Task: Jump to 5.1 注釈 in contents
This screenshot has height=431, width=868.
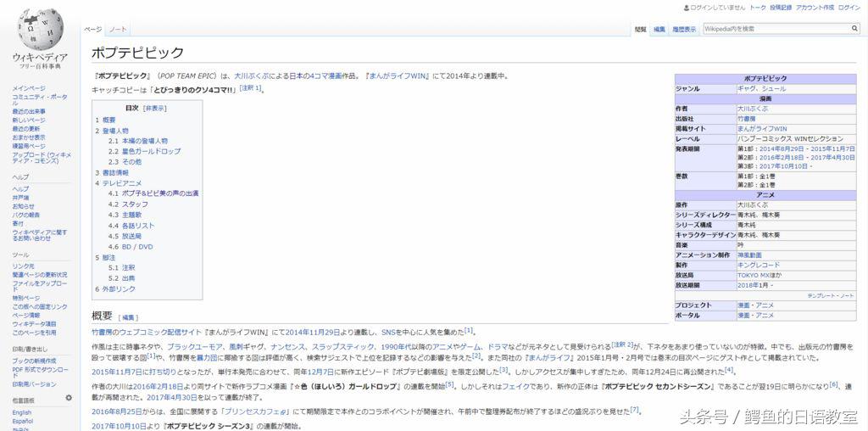Action: tap(122, 267)
